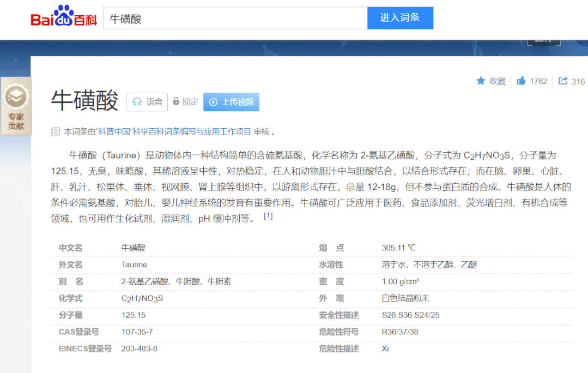Click the 外文名 row label
Image resolution: width=588 pixels, height=373 pixels.
(x=70, y=264)
